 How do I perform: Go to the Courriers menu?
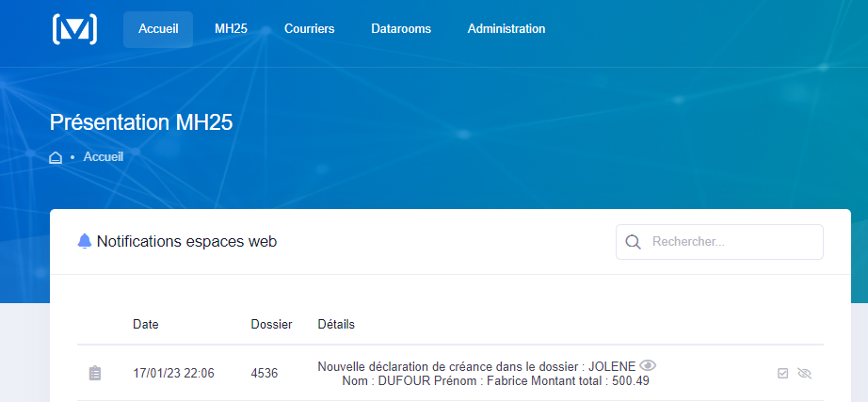tap(310, 29)
